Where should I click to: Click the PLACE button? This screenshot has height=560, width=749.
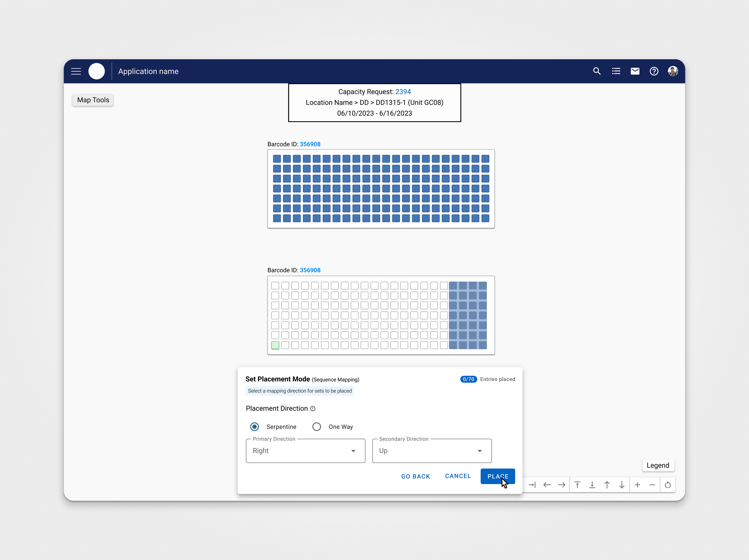tap(497, 476)
